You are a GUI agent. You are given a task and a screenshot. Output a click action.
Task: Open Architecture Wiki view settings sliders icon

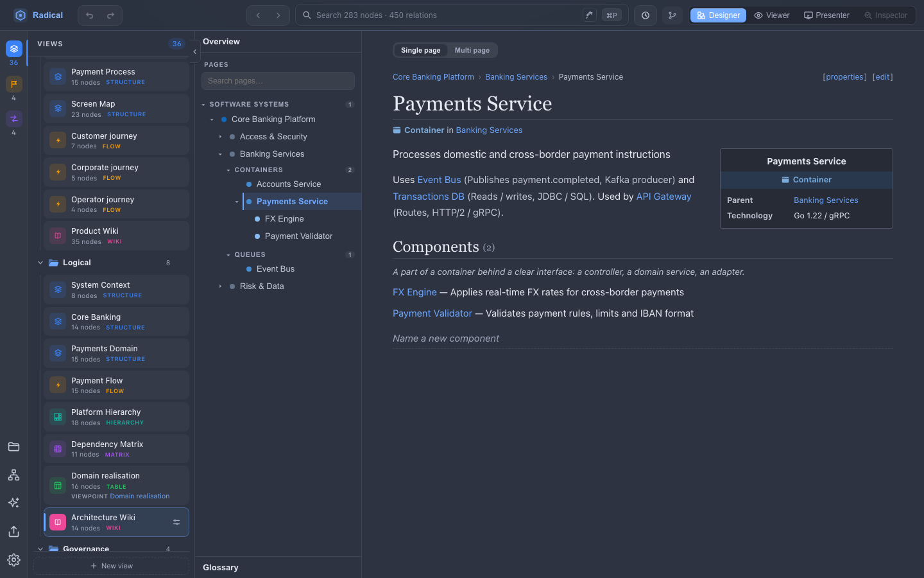pos(176,522)
